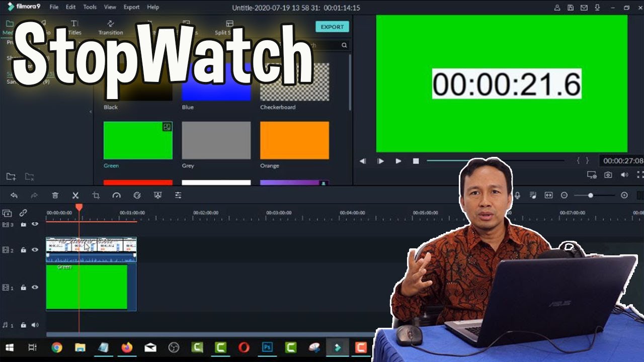Viewport: 644px width, 362px height.
Task: Toggle the auto-link chain icon
Action: coord(23,213)
